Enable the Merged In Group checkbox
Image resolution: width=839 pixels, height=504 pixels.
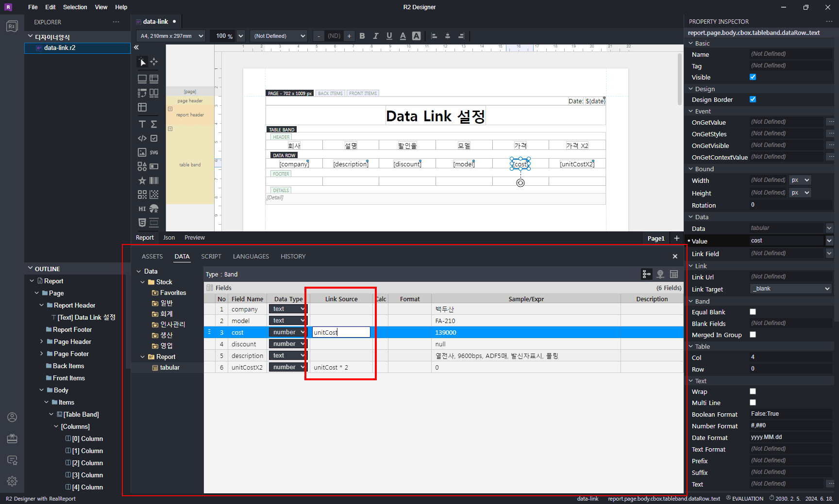[x=753, y=335]
